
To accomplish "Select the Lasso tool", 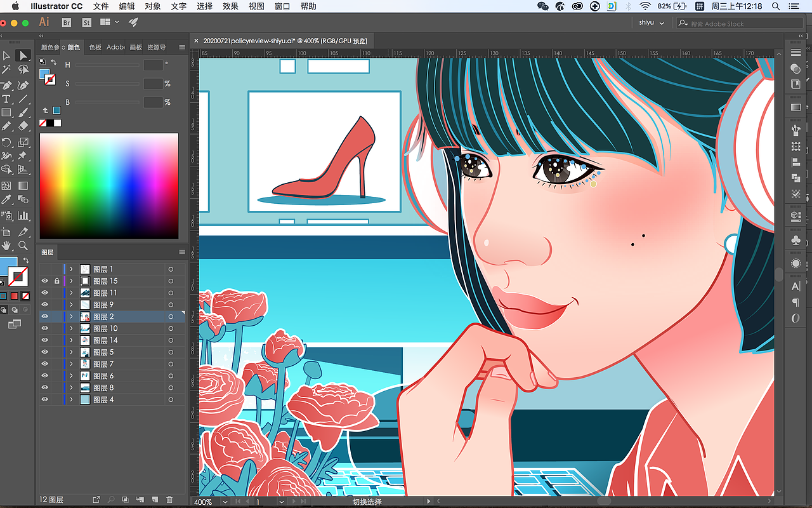I will click(23, 70).
